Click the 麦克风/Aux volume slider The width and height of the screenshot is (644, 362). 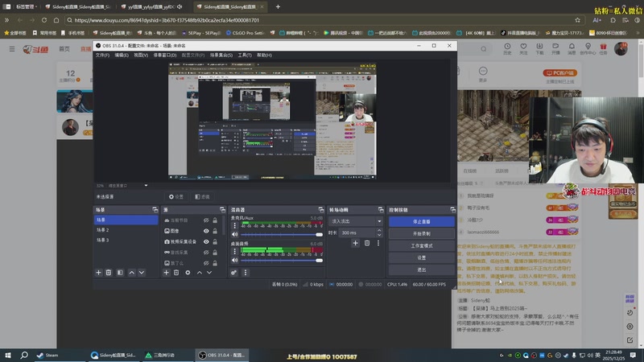point(278,234)
